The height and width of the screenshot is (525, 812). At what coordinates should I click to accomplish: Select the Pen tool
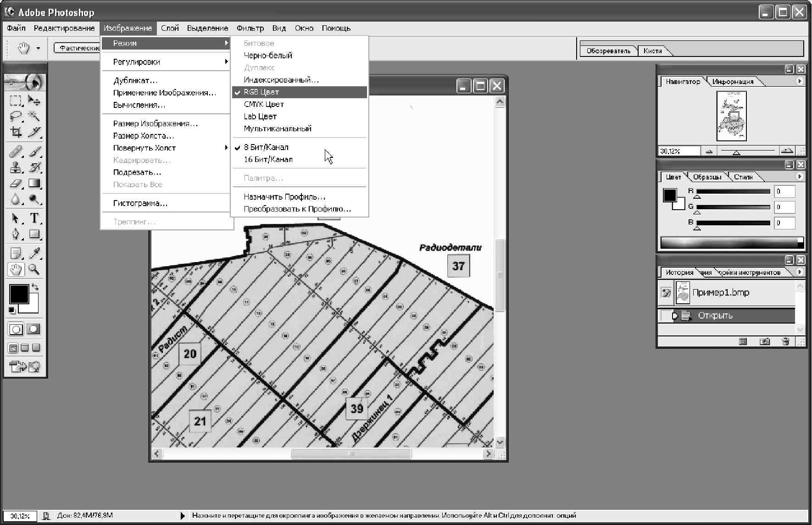(x=16, y=234)
